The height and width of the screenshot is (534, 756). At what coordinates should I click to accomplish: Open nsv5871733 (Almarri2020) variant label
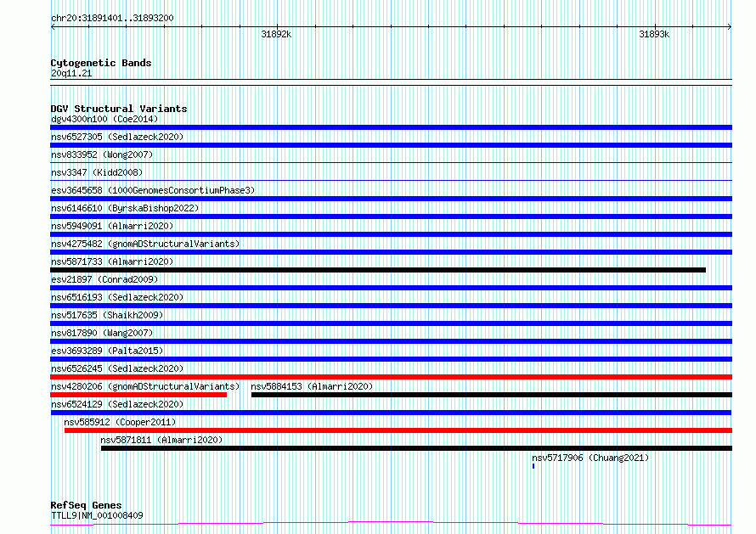click(x=112, y=261)
